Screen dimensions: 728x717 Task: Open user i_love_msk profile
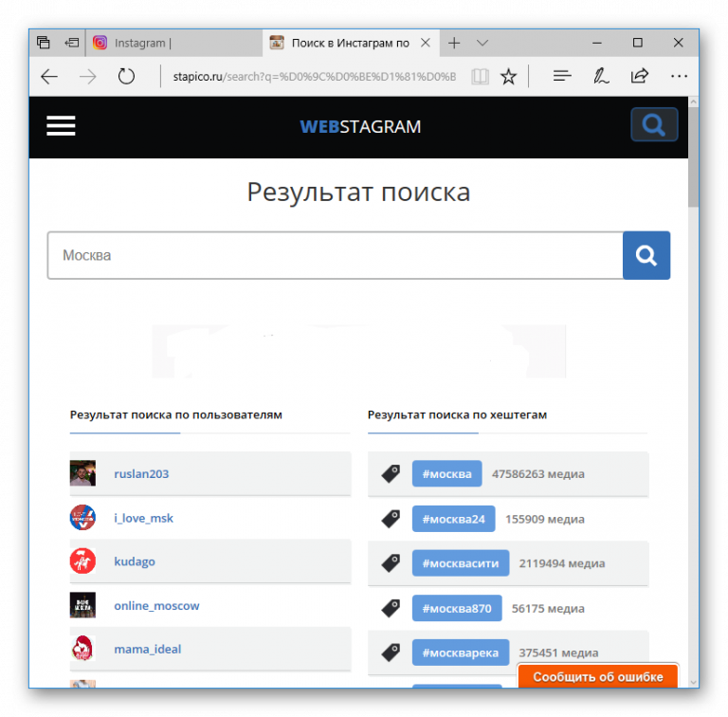tap(143, 518)
